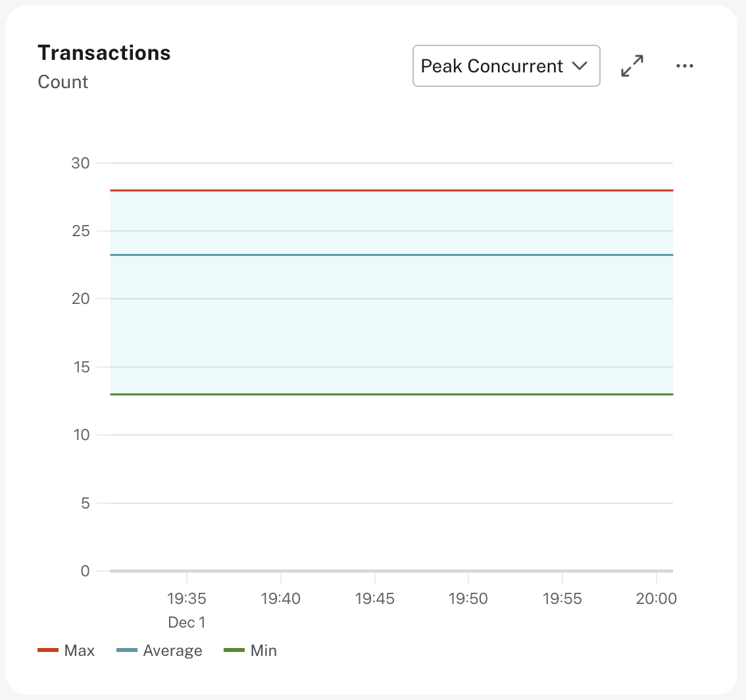Click the chevron inside Peak Concurrent selector
The width and height of the screenshot is (746, 700).
click(580, 66)
